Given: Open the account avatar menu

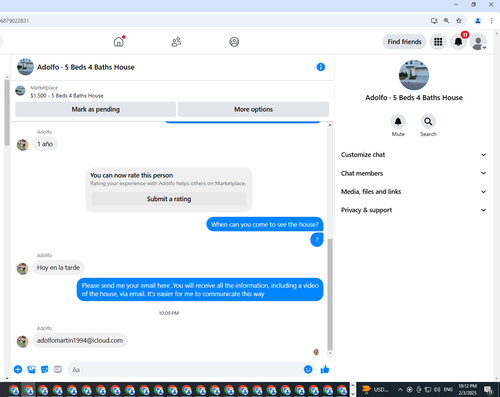Looking at the screenshot, I should [x=478, y=42].
